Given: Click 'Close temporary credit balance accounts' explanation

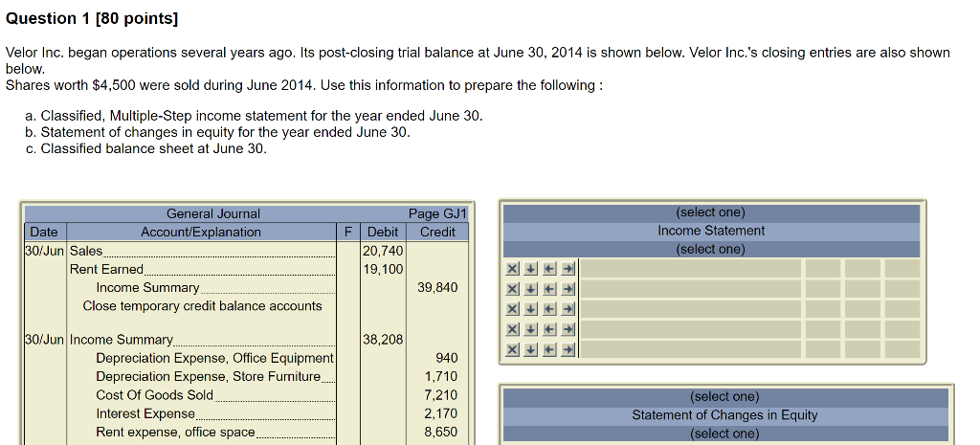Looking at the screenshot, I should tap(203, 306).
